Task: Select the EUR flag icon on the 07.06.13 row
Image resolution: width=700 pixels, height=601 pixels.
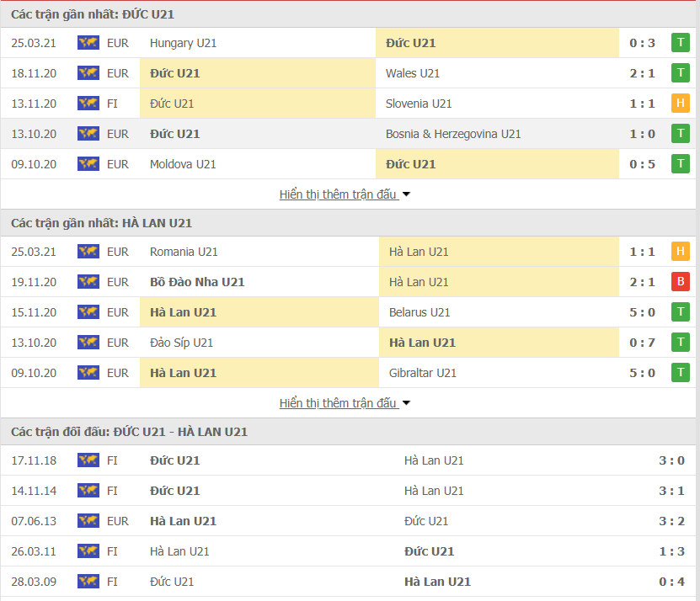Action: pos(88,521)
